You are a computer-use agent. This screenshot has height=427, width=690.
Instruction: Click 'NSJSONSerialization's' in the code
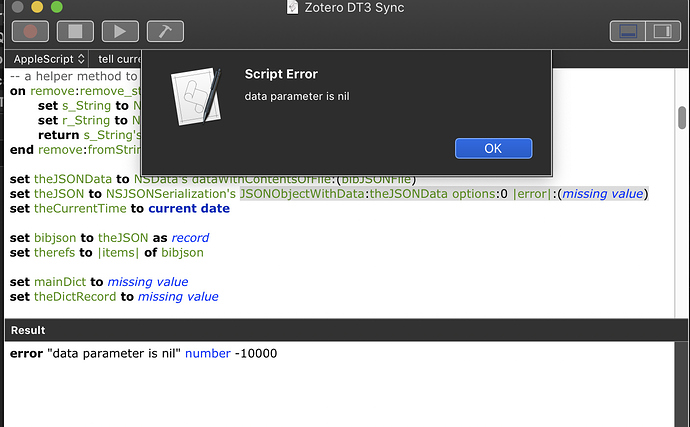171,194
